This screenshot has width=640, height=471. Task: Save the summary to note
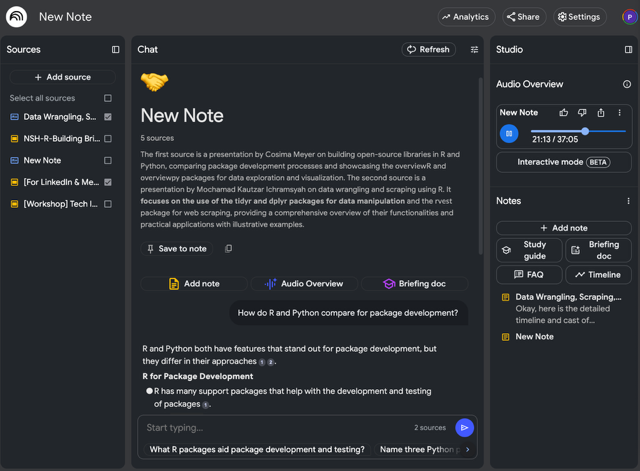[x=177, y=249]
